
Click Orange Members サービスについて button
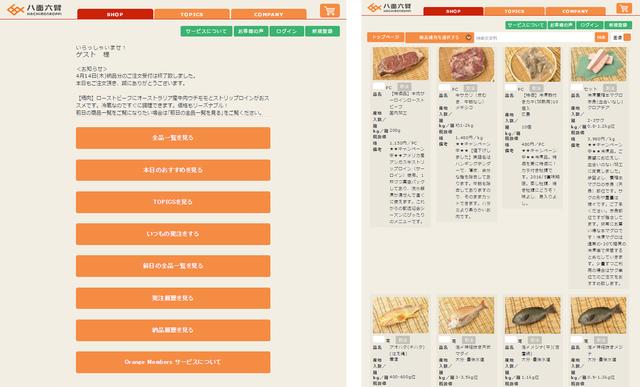click(x=173, y=362)
